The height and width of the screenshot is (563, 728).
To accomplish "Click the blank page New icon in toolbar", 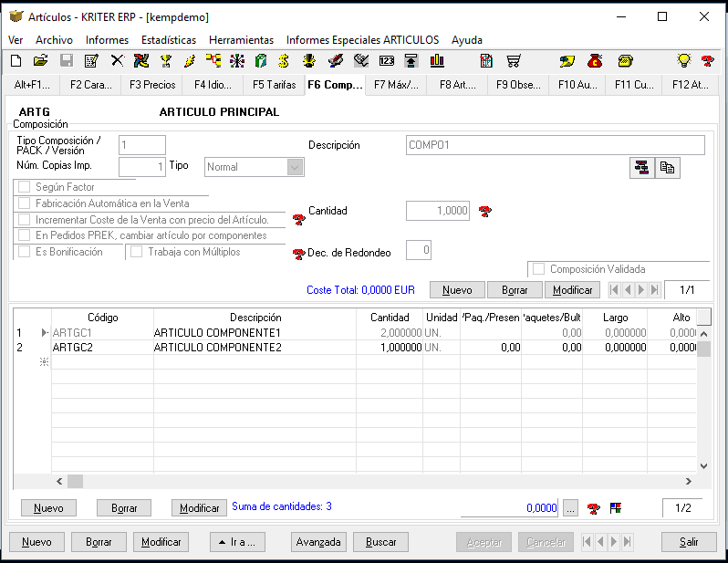I will pyautogui.click(x=16, y=61).
